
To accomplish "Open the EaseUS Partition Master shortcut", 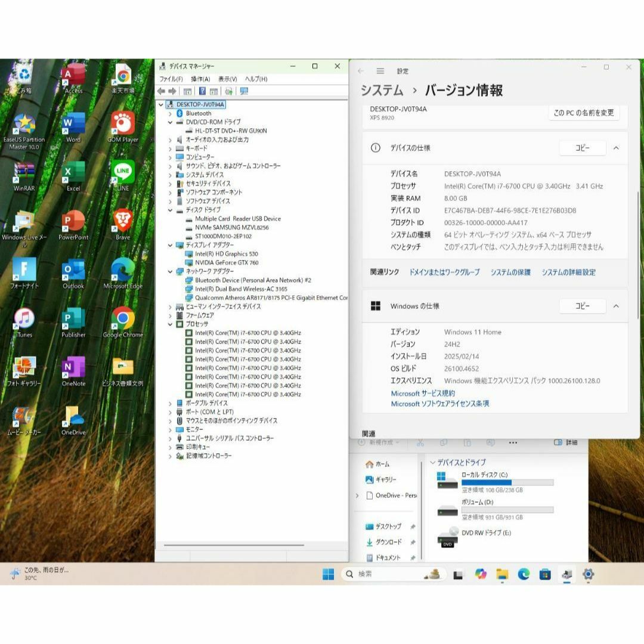I will [x=24, y=131].
